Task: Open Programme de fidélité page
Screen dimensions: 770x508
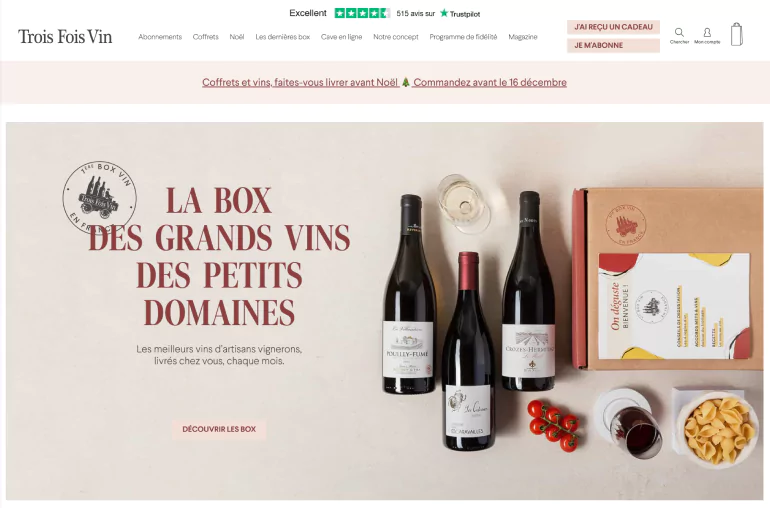Action: coord(463,37)
